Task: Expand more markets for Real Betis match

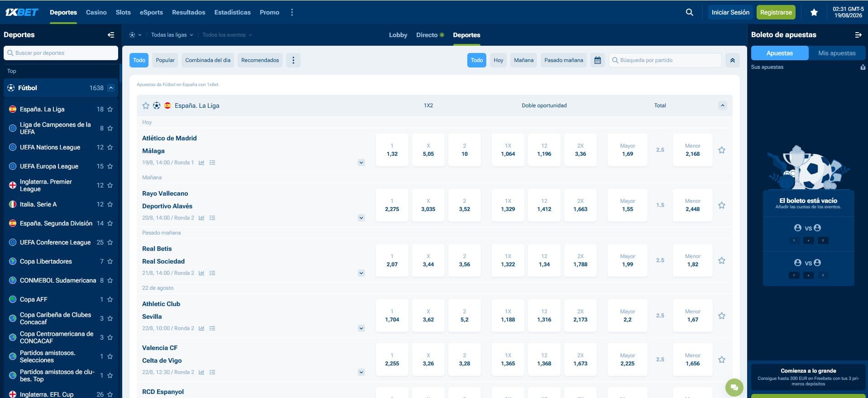Action: [x=361, y=273]
